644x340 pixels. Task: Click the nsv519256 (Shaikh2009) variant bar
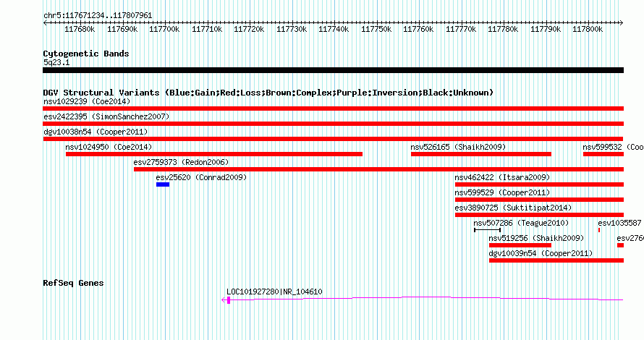[520, 245]
